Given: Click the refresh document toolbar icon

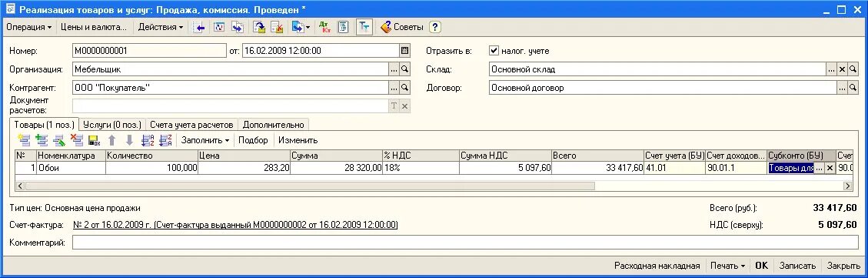Looking at the screenshot, I should [x=218, y=27].
